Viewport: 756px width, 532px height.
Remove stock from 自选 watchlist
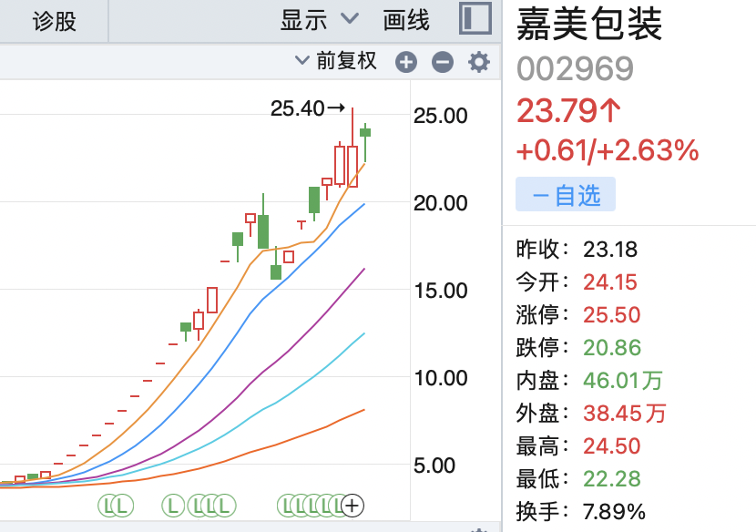coord(566,195)
